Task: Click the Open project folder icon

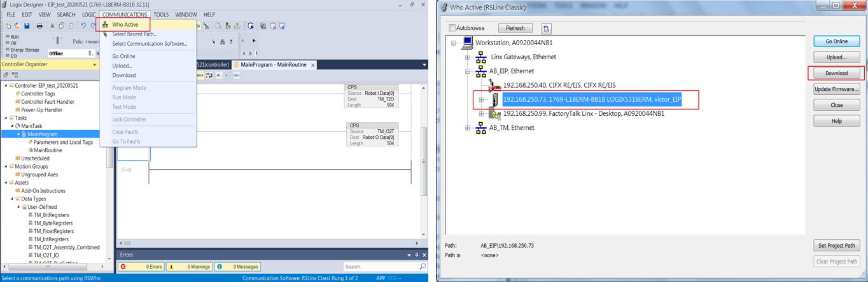Action: pyautogui.click(x=17, y=26)
